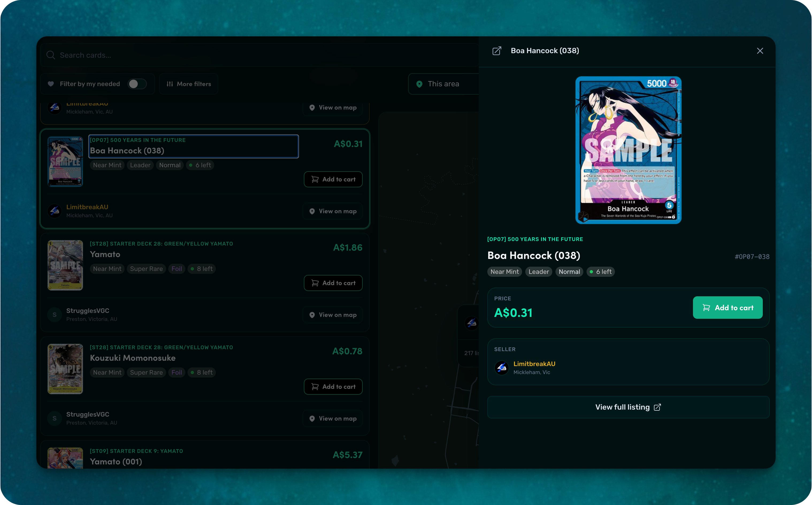Image resolution: width=812 pixels, height=505 pixels.
Task: Toggle Filter by my needed switch
Action: [137, 84]
